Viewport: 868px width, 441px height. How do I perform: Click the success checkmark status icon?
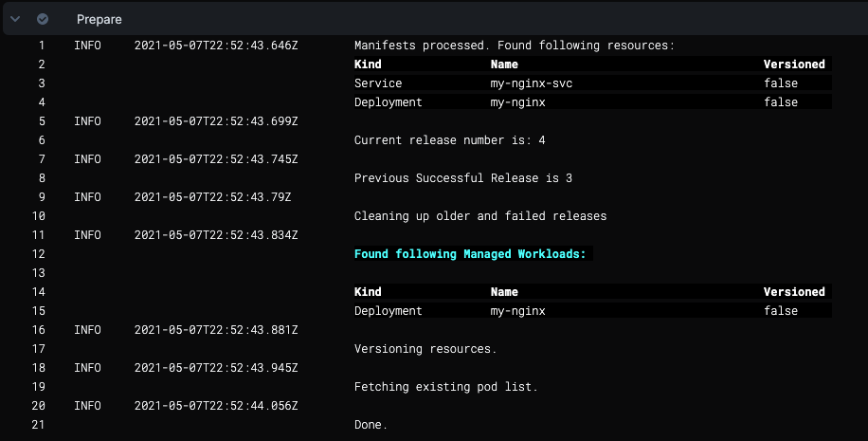[43, 19]
